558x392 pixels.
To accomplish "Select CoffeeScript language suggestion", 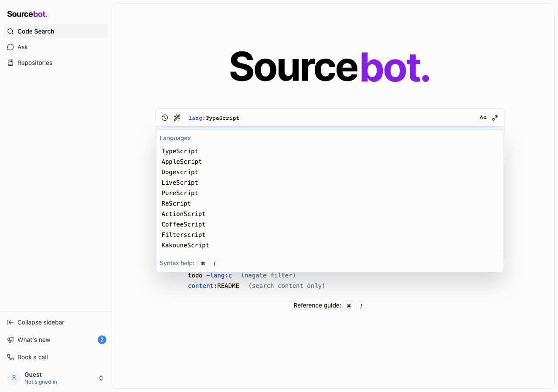I will [330, 224].
